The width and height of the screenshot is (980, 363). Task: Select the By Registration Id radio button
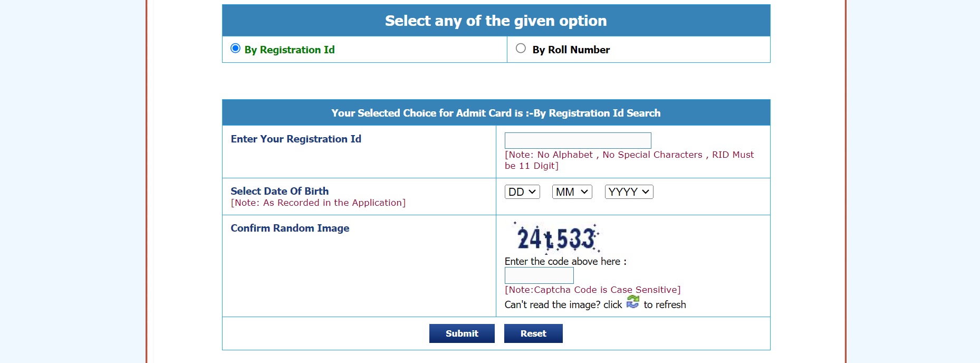pos(236,49)
